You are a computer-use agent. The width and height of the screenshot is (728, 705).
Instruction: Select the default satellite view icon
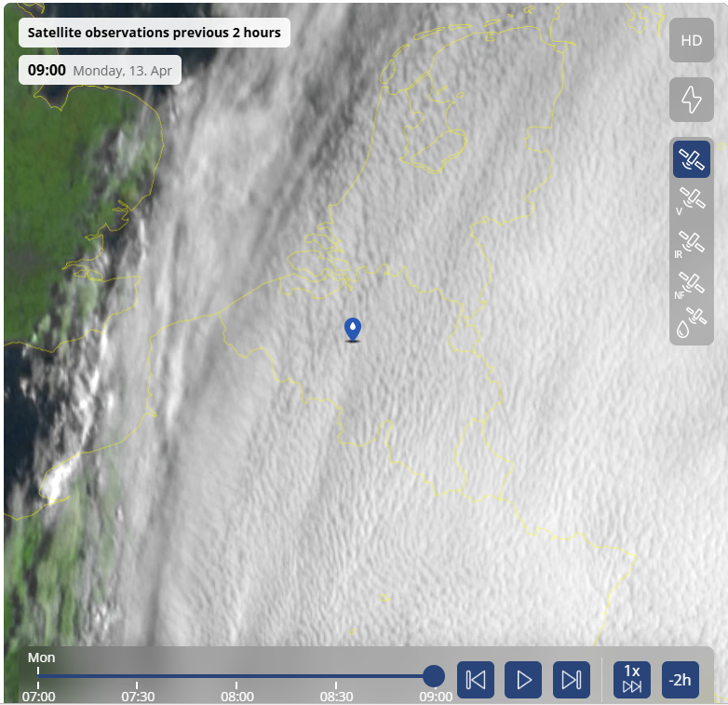pos(691,159)
